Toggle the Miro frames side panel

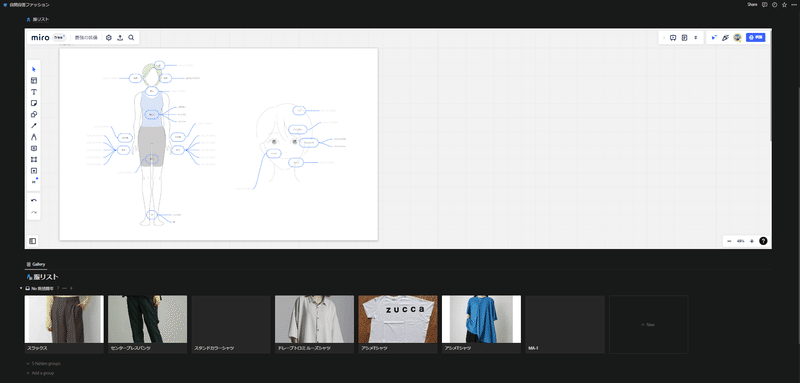click(x=32, y=241)
